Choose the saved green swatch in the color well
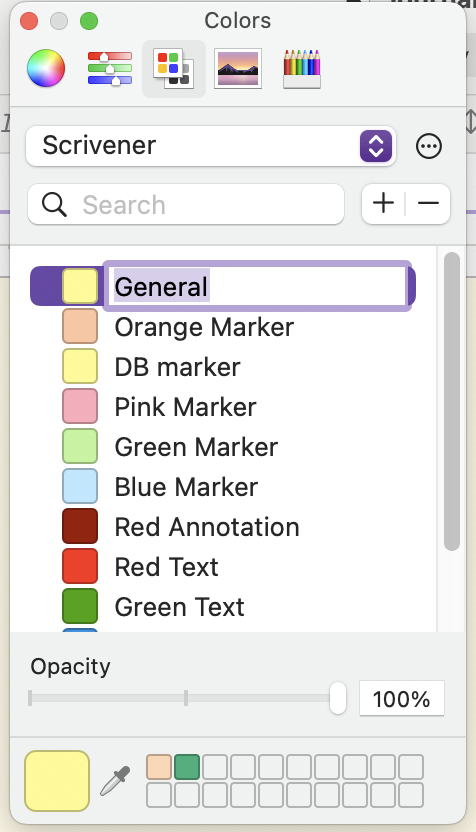 [187, 767]
